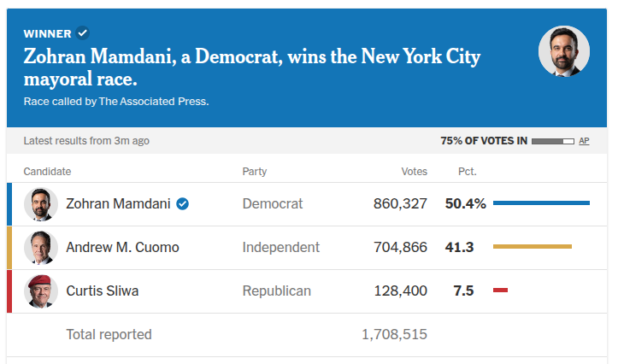Click the Votes column header

(x=414, y=172)
